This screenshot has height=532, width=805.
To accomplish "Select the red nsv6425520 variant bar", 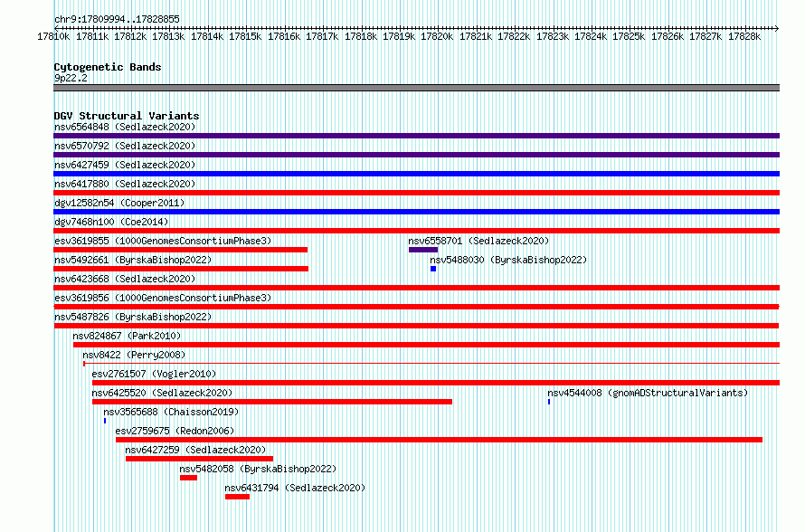I will (x=272, y=402).
